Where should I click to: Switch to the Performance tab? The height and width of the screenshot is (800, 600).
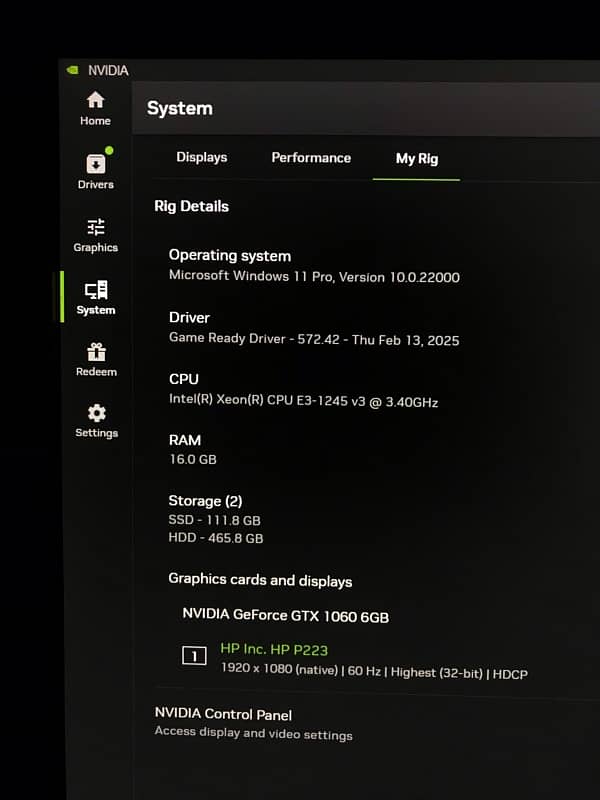click(x=311, y=158)
